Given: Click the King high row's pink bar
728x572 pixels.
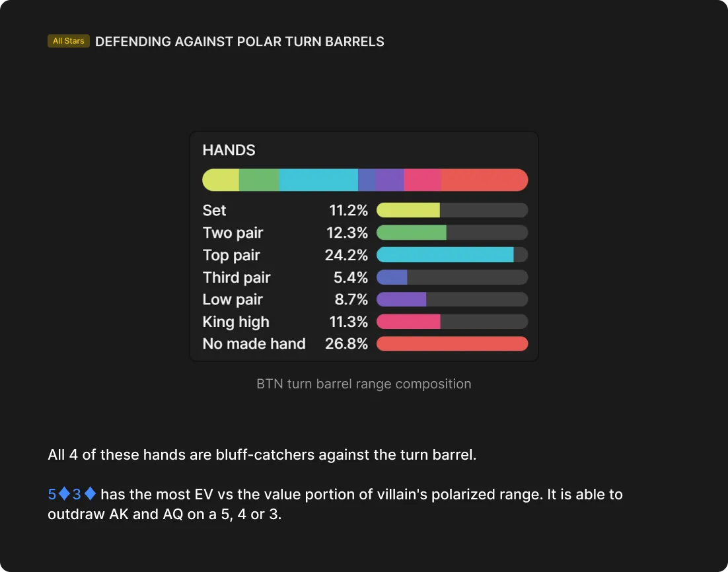Looking at the screenshot, I should [408, 322].
